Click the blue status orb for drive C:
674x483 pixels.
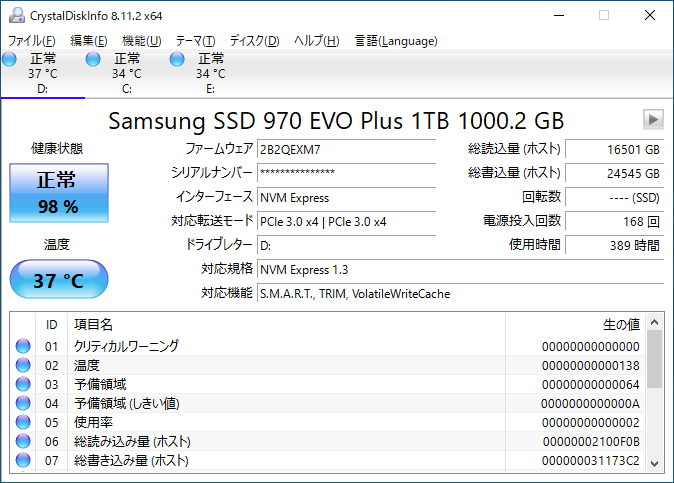coord(93,59)
